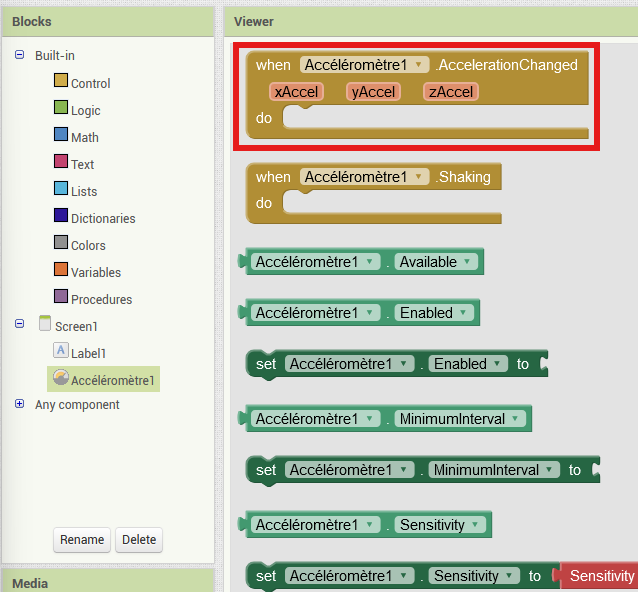Viewport: 638px width, 592px height.
Task: Select Label1 component in the tree
Action: [x=88, y=353]
